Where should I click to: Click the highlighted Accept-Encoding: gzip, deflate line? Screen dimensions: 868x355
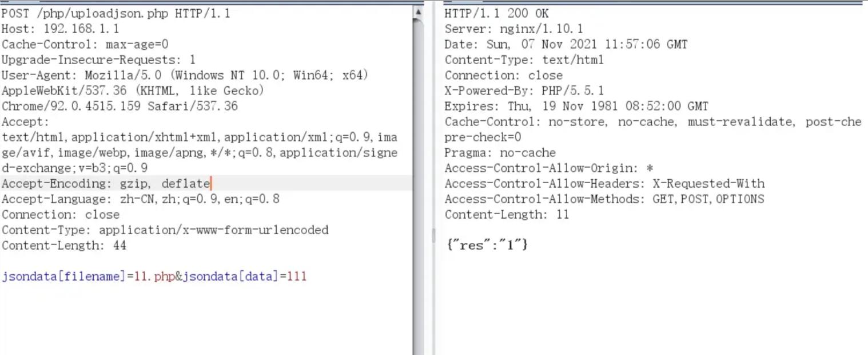[x=106, y=183]
